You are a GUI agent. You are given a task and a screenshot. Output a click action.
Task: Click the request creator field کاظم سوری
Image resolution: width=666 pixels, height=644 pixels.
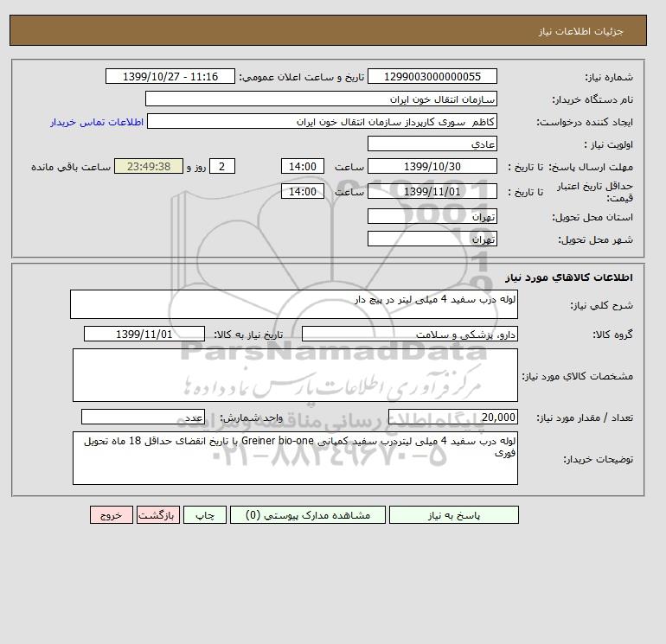pyautogui.click(x=322, y=121)
